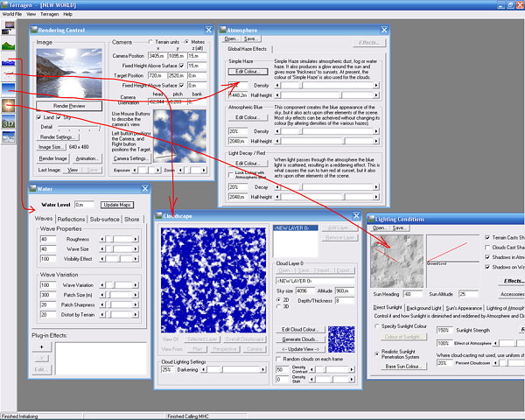Switch to the Shore tab in Water
The image size is (525, 420).
pyautogui.click(x=132, y=219)
